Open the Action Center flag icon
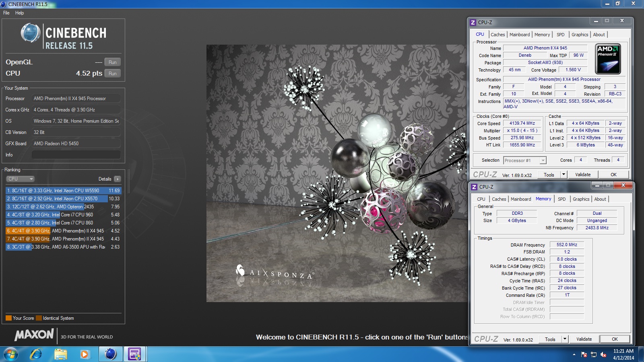 (584, 354)
